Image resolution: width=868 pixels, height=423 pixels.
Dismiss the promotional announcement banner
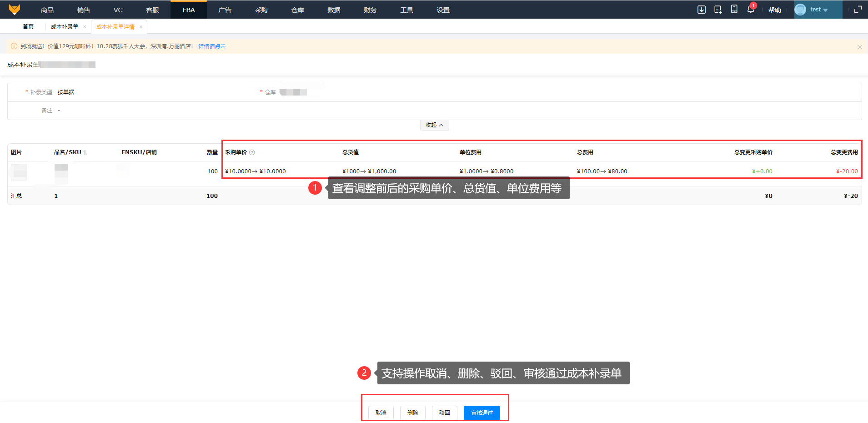coord(859,47)
